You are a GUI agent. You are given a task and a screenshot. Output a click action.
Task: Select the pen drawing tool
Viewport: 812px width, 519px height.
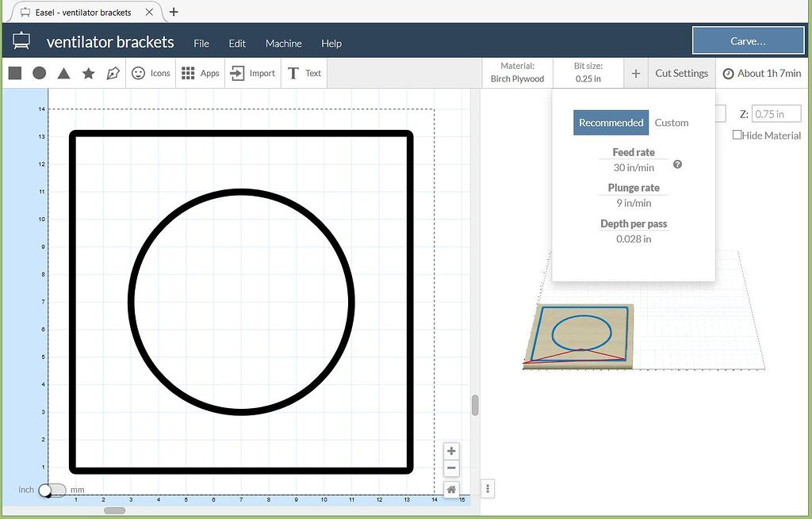[113, 72]
